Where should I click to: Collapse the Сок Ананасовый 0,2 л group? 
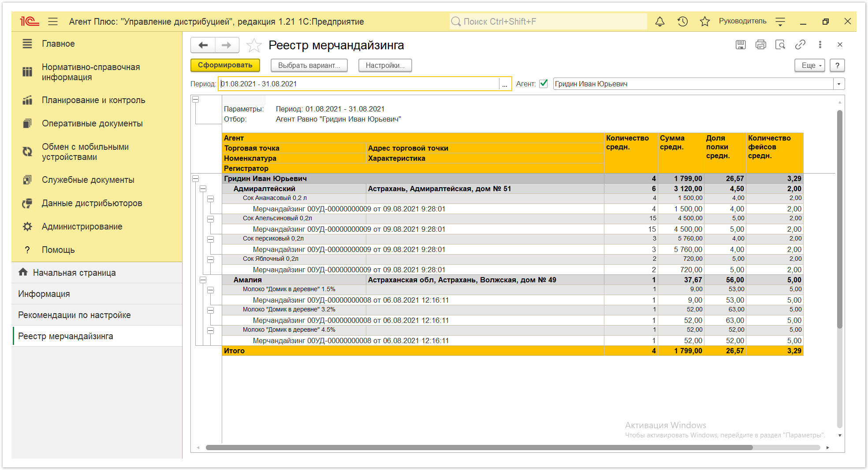pos(211,199)
